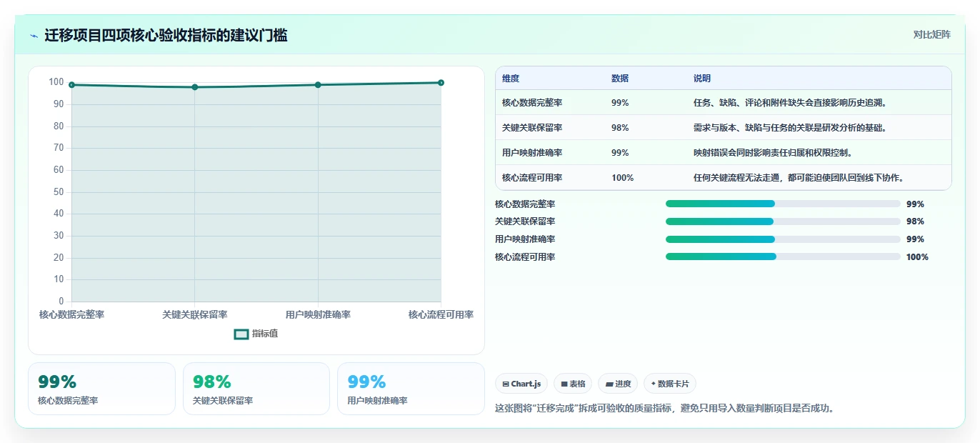Click the icon inside the 进度 tag
Image resolution: width=980 pixels, height=443 pixels.
(609, 384)
